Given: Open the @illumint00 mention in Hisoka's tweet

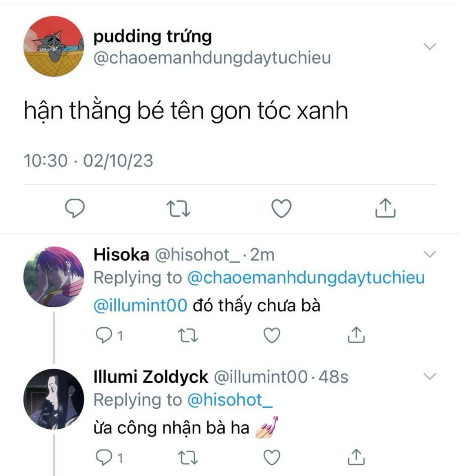Looking at the screenshot, I should coord(140,305).
